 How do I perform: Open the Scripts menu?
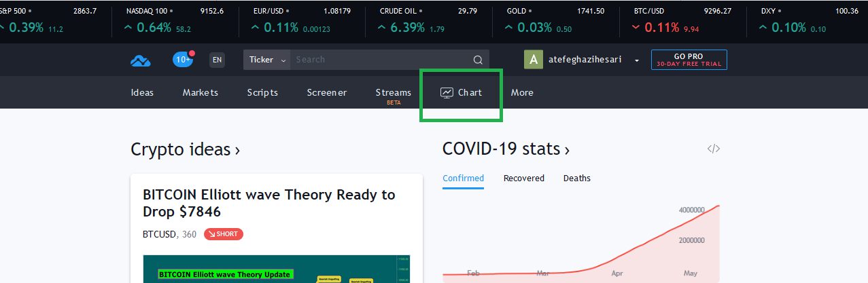coord(262,92)
